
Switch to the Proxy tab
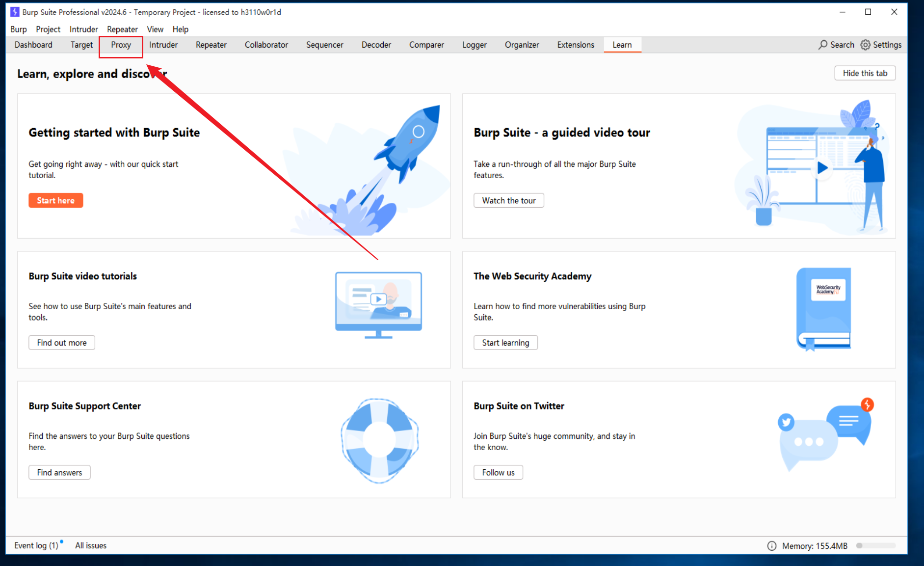tap(121, 45)
